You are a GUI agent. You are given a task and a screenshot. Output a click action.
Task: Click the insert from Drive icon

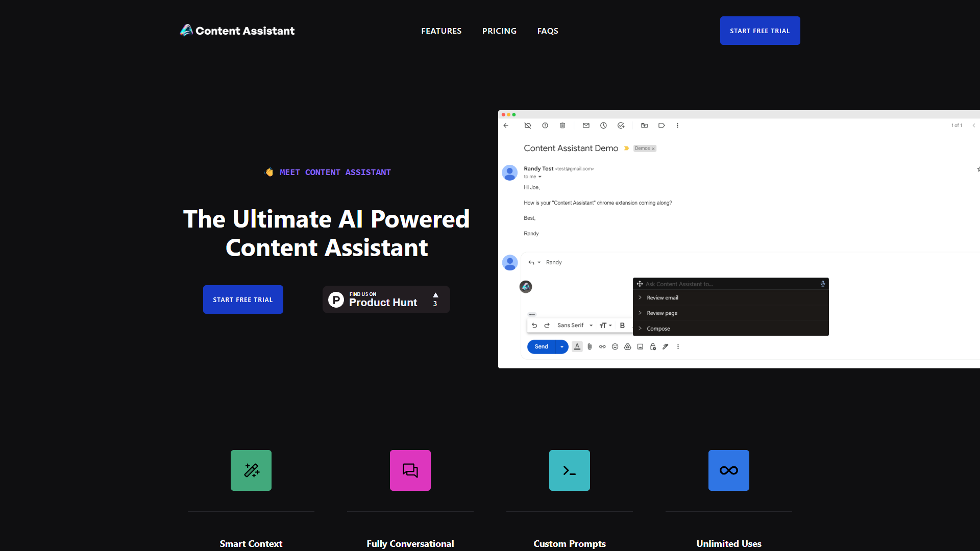(628, 347)
